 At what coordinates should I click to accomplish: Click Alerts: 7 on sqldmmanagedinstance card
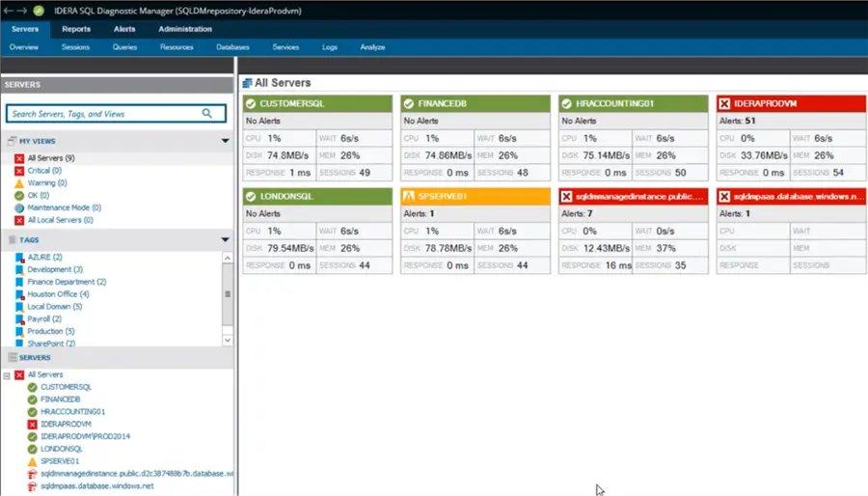[x=577, y=213]
